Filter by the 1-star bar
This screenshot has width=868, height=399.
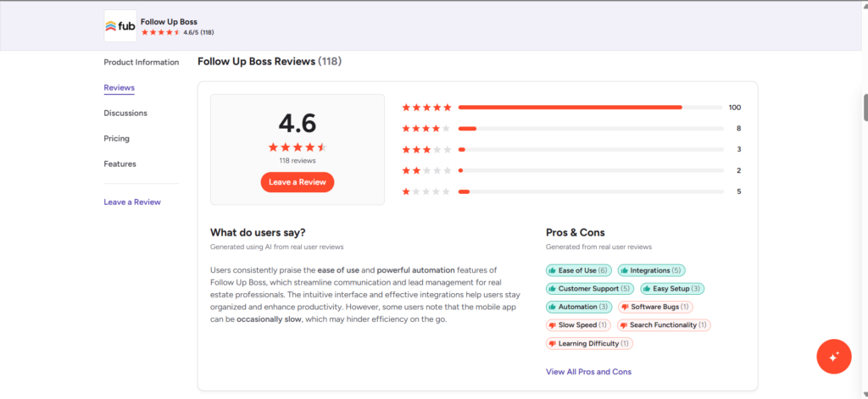click(591, 191)
